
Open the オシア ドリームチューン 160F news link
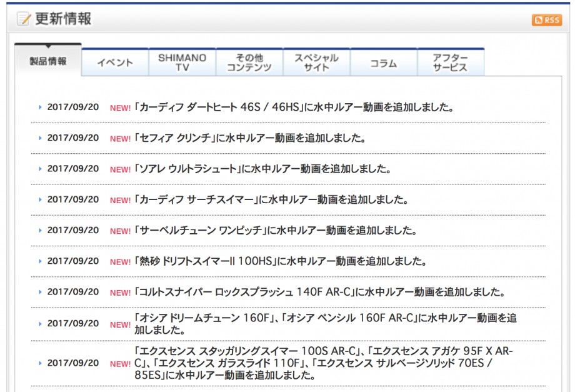(x=325, y=323)
